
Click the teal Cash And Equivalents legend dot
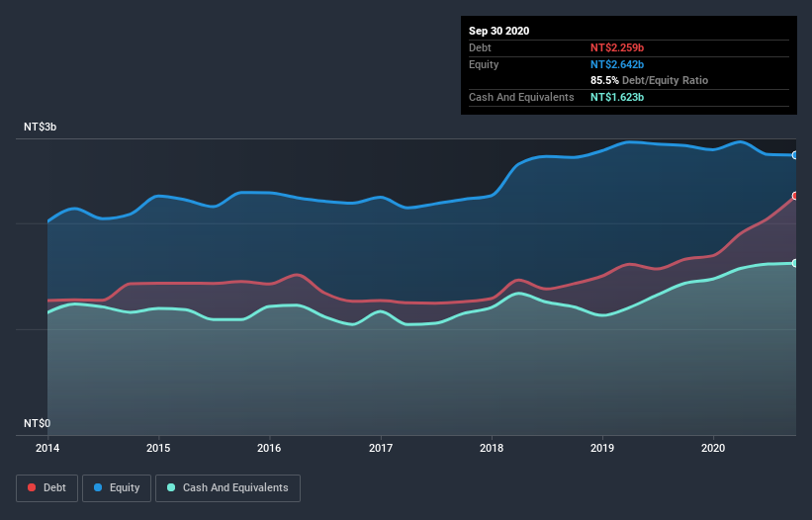click(171, 487)
